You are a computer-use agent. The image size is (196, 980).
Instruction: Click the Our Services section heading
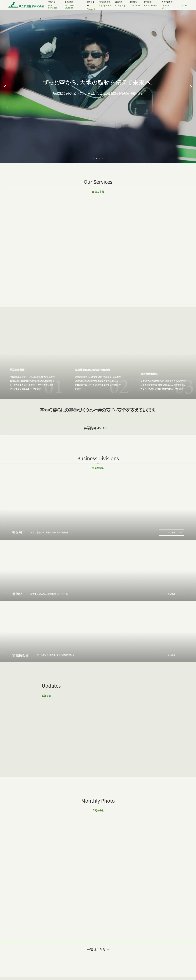[98, 182]
